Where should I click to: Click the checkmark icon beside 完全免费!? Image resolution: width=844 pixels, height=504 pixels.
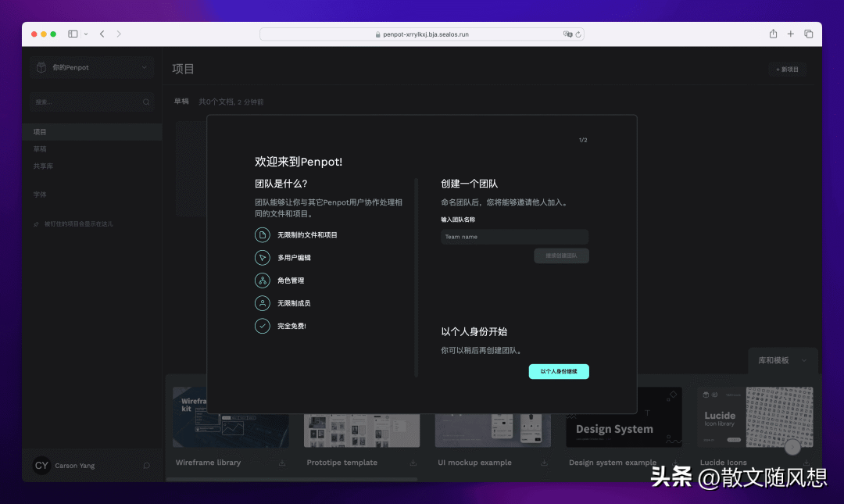point(262,326)
